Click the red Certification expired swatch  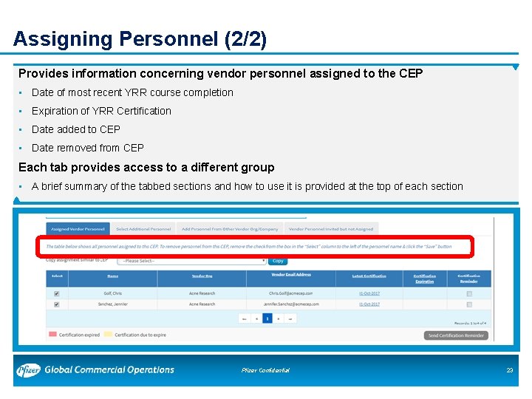(x=52, y=334)
